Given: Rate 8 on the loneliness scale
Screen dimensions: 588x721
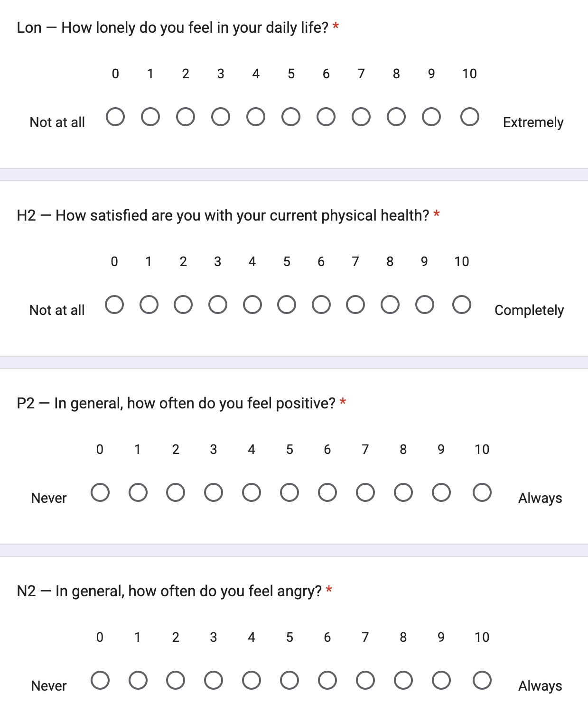Looking at the screenshot, I should click(x=396, y=117).
